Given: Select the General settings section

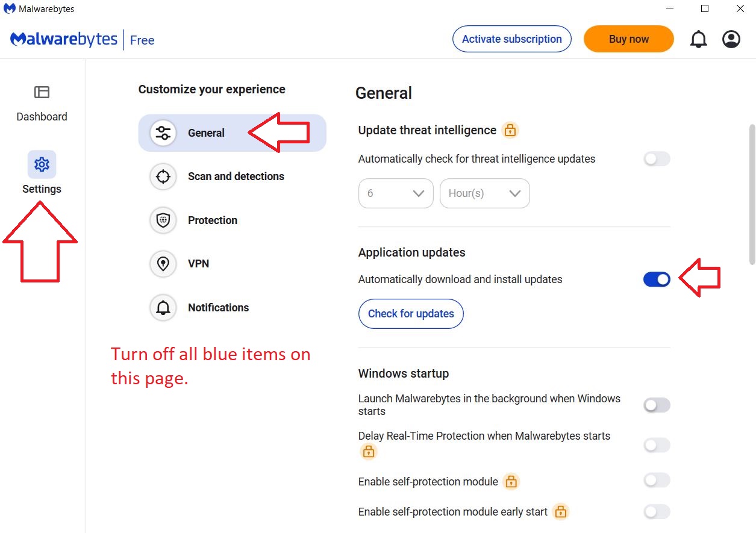Looking at the screenshot, I should (x=232, y=133).
